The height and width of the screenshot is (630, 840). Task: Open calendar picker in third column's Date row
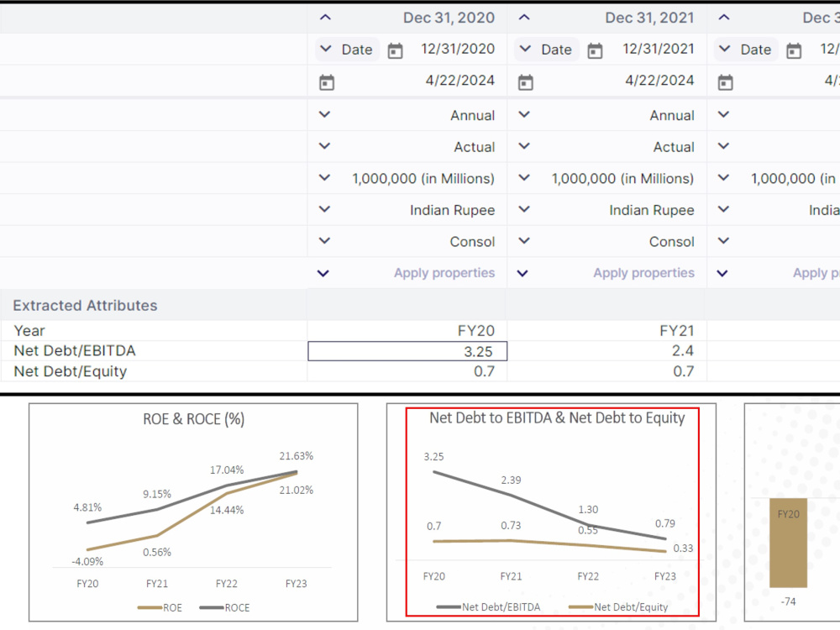794,51
